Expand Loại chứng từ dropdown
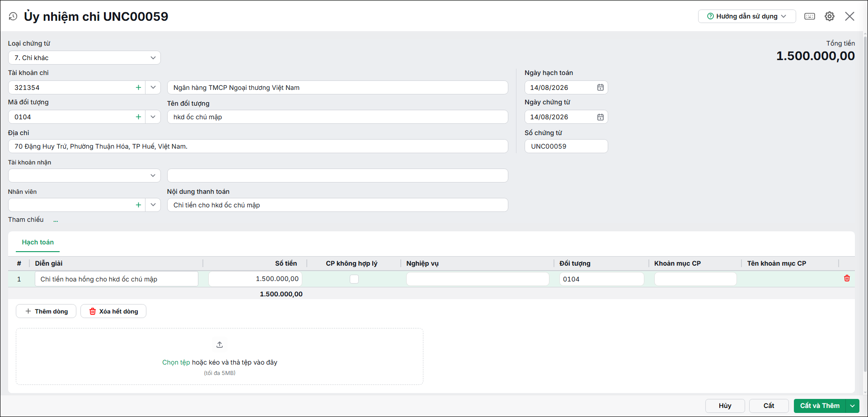 pyautogui.click(x=153, y=58)
